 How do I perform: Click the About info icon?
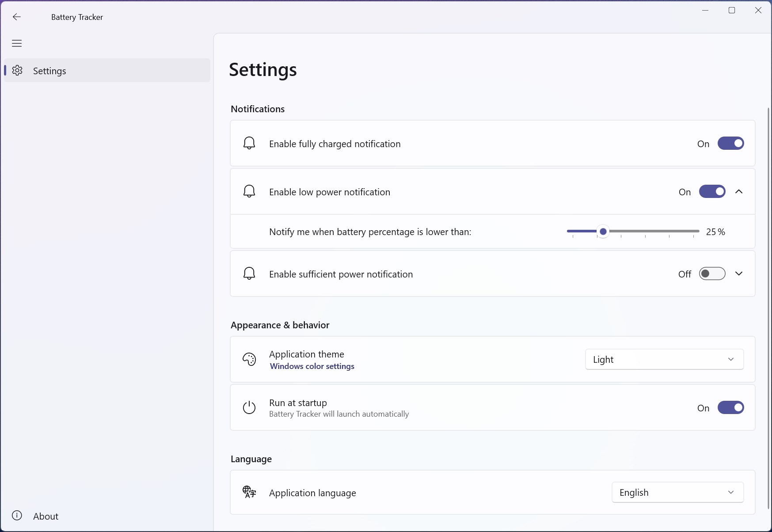pos(17,516)
